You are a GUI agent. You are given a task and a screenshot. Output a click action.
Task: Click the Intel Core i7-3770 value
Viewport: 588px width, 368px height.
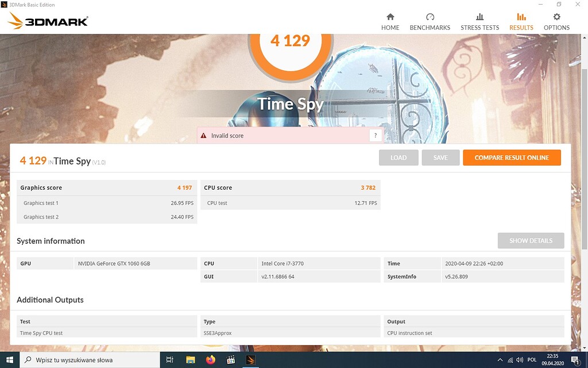[283, 263]
